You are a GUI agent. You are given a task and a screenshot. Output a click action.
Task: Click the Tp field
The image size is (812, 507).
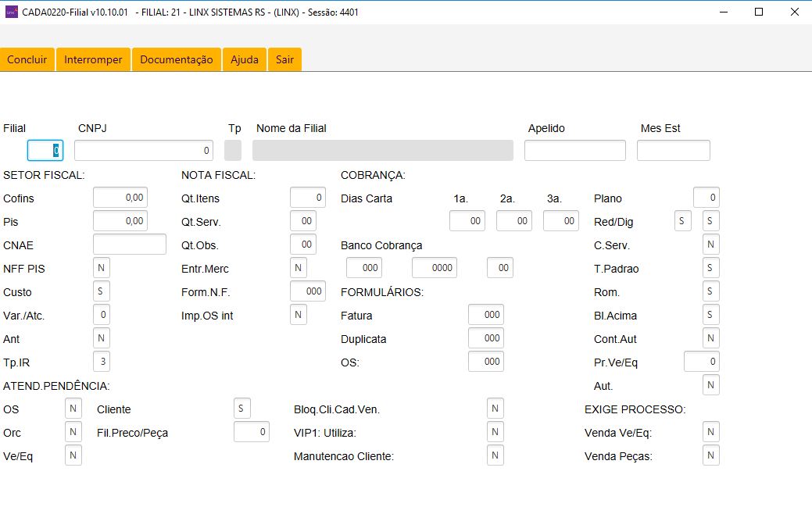233,150
